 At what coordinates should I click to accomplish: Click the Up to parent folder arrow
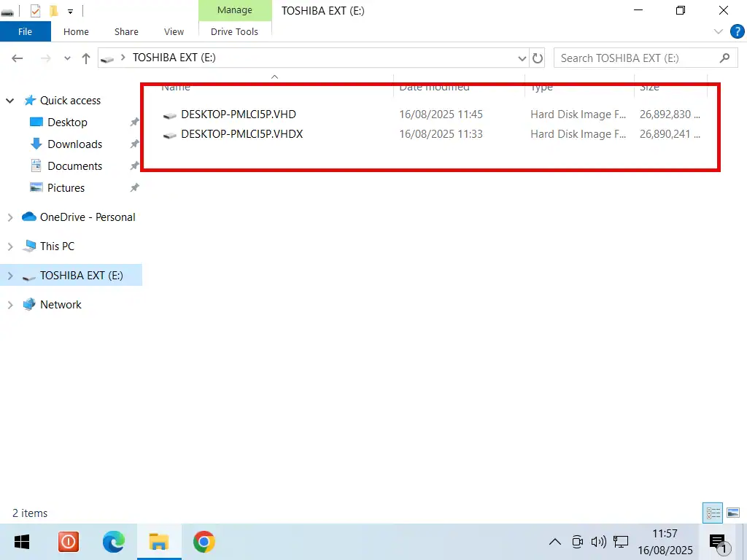coord(86,58)
